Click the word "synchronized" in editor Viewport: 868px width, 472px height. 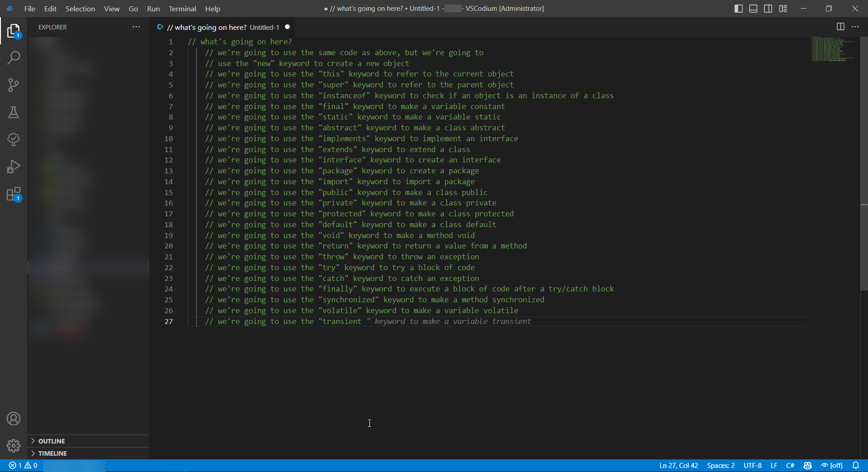[x=349, y=300]
